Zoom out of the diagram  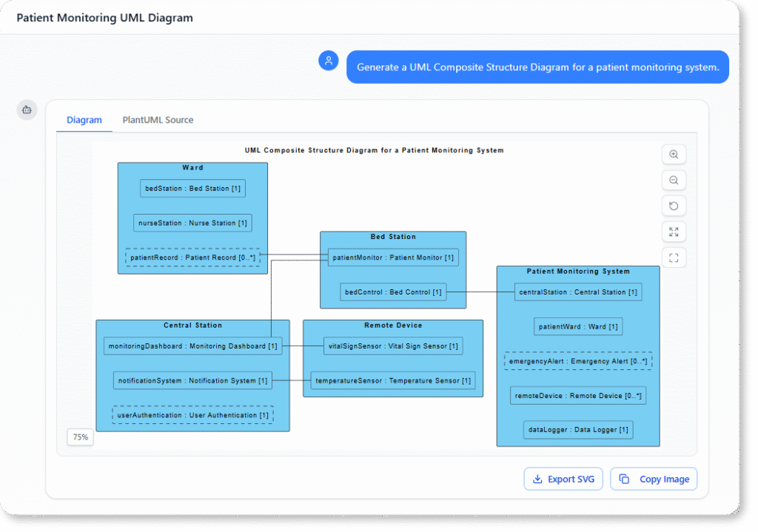point(673,180)
